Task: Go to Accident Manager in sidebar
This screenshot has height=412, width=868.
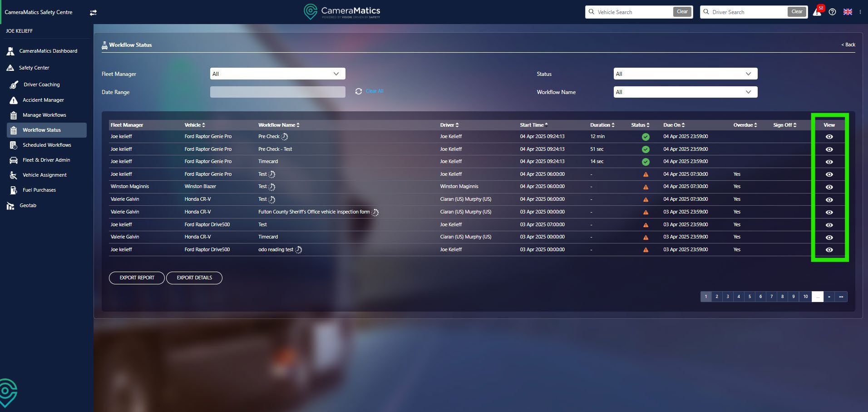Action: [x=43, y=100]
